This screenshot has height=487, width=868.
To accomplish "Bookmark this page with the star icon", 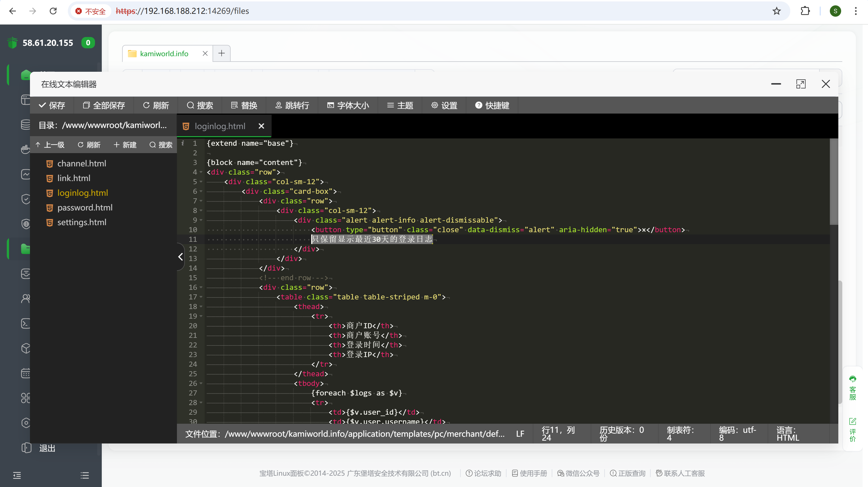I will click(776, 11).
